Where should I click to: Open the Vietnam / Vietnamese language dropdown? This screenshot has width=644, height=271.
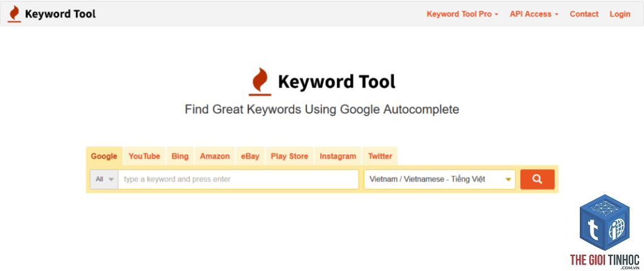point(440,179)
